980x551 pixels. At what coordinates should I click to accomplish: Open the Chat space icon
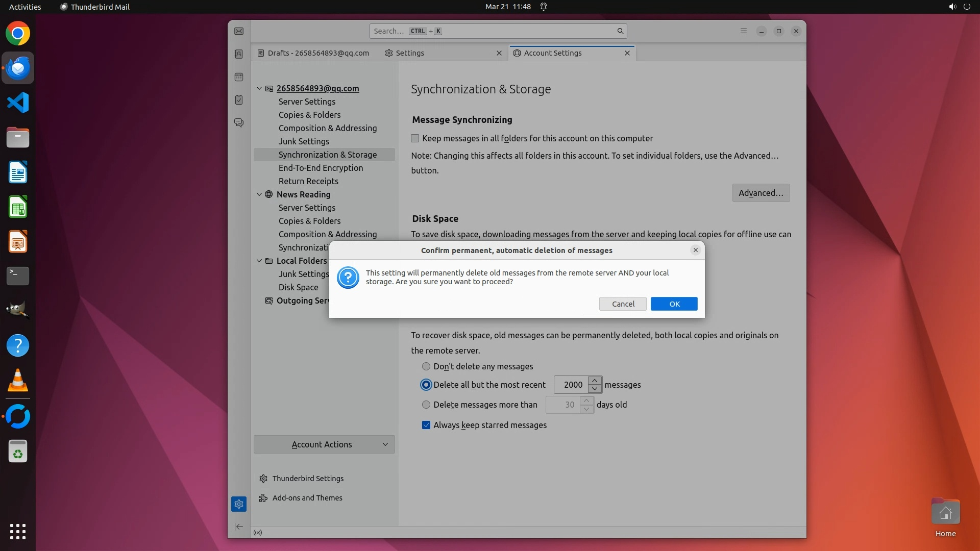pyautogui.click(x=239, y=123)
